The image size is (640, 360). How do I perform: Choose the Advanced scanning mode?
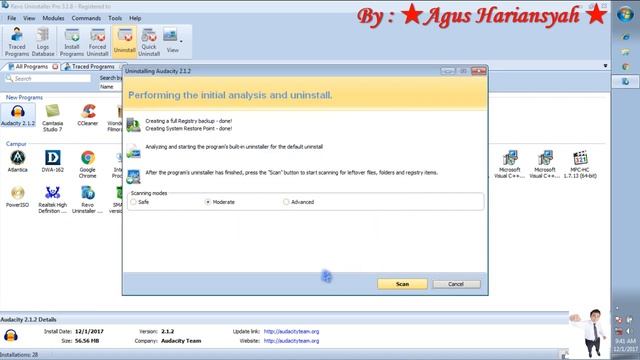coord(286,202)
